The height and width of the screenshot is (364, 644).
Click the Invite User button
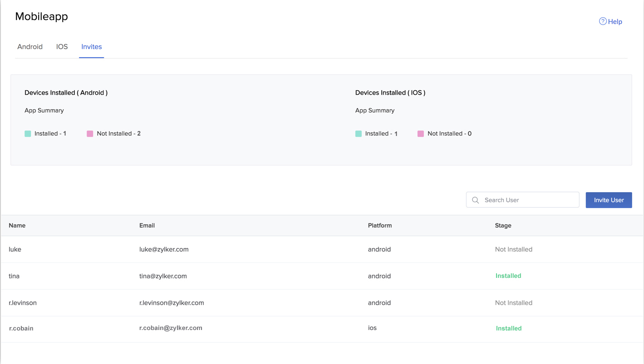[609, 200]
